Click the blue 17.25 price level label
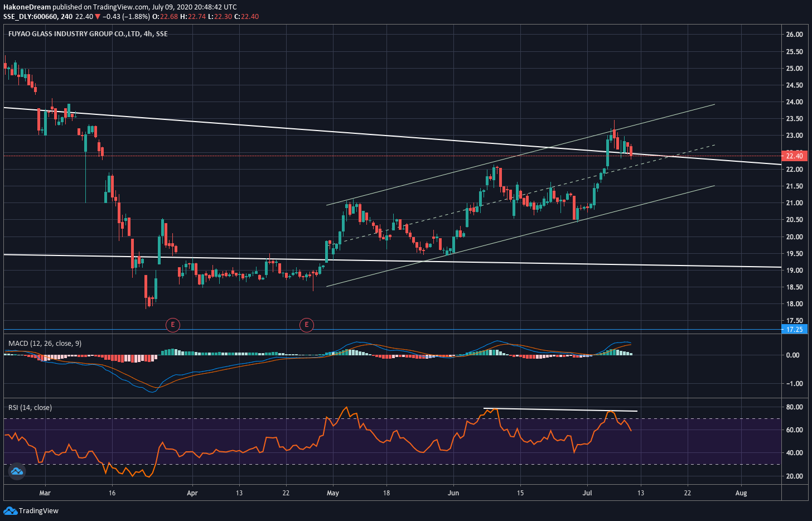Screen dimensions: 812x521 (795, 329)
